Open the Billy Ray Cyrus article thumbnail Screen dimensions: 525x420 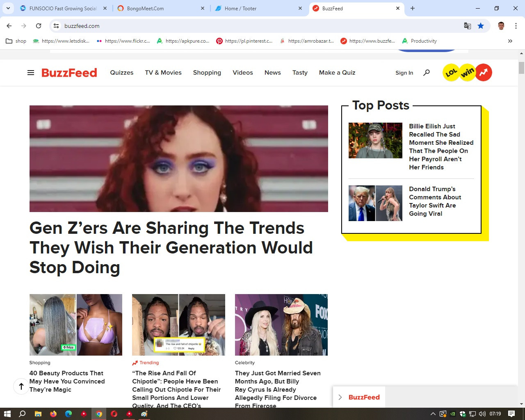[x=281, y=324]
